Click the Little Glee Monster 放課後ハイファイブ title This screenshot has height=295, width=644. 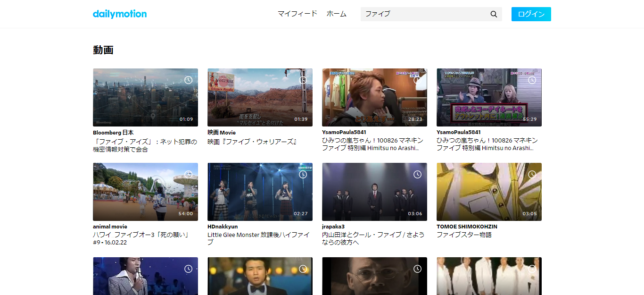pos(259,238)
